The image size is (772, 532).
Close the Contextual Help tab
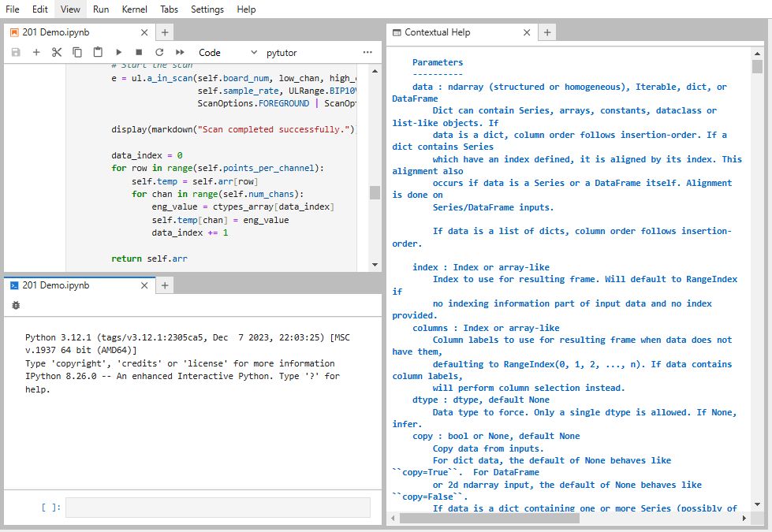527,32
